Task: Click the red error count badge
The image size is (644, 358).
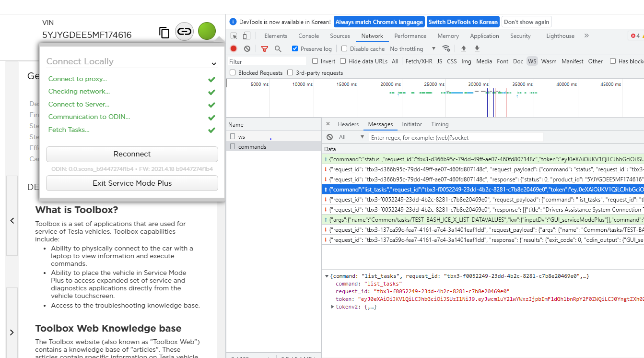Action: (x=635, y=36)
